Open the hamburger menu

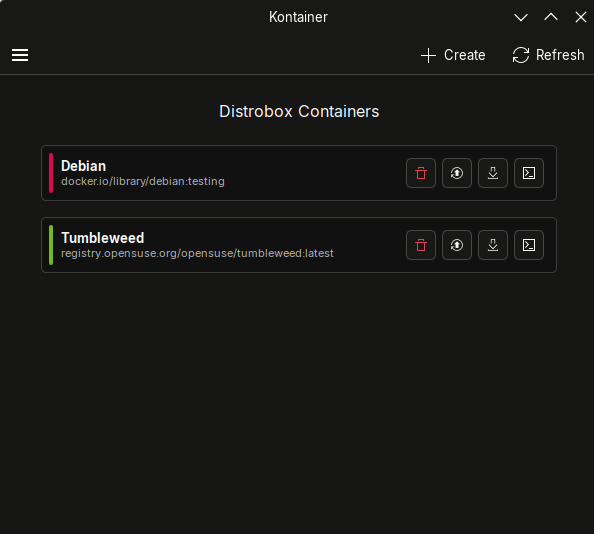point(20,55)
